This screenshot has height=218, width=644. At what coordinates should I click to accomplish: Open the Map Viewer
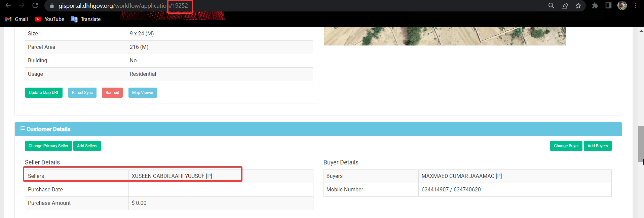pos(143,93)
